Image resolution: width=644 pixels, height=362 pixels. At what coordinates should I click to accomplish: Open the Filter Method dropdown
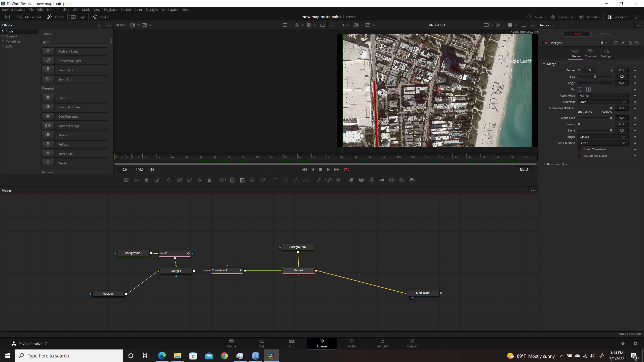[x=603, y=143]
